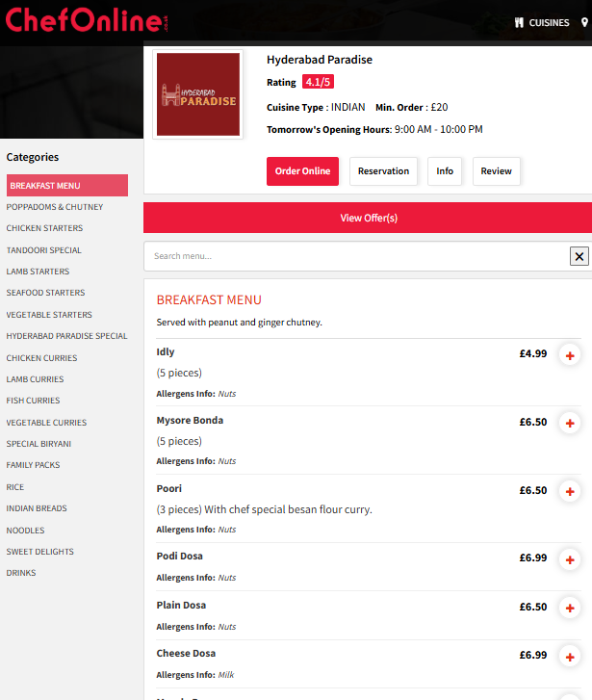The width and height of the screenshot is (592, 700).
Task: Click the Order Online button
Action: point(302,171)
